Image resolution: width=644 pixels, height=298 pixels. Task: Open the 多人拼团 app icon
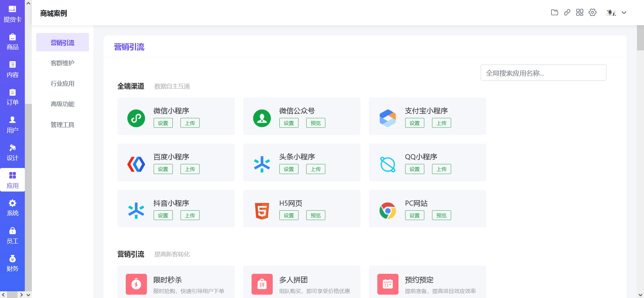click(x=262, y=284)
